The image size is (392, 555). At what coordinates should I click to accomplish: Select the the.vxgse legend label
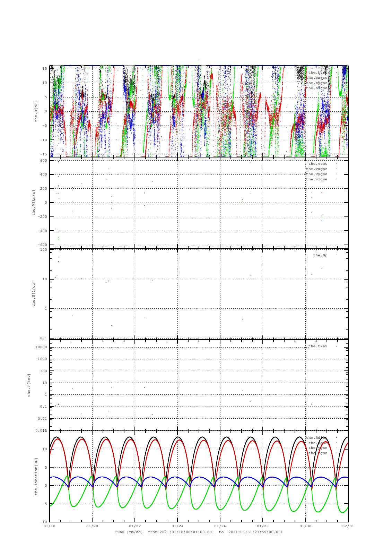pyautogui.click(x=316, y=169)
